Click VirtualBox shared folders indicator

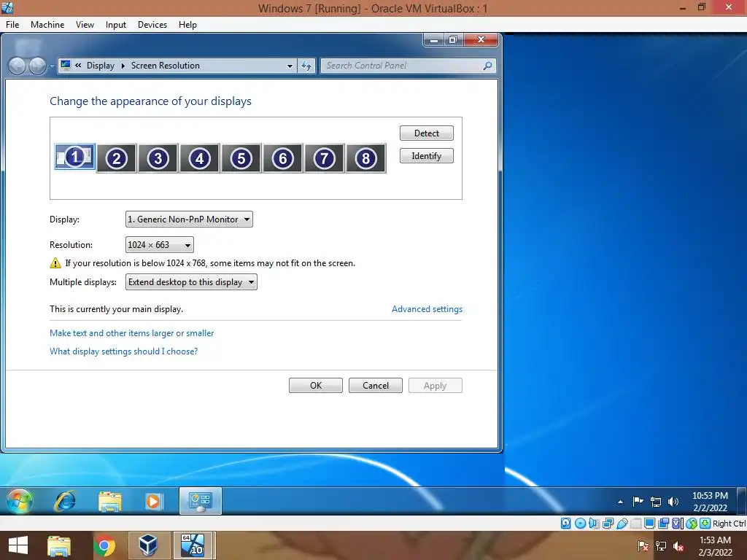[635, 524]
